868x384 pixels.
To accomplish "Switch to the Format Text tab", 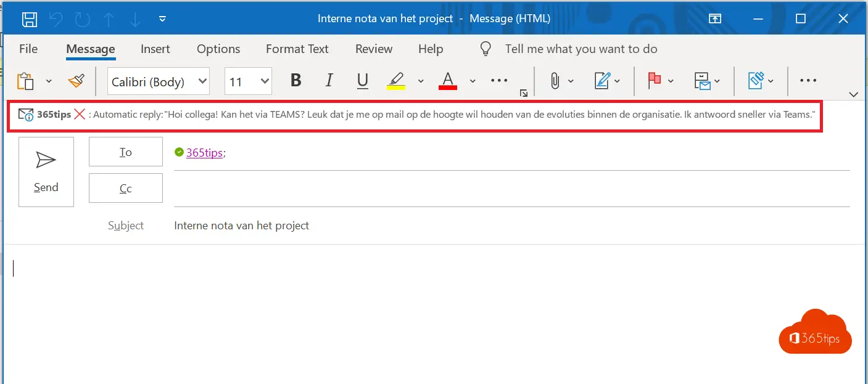I will [x=297, y=49].
